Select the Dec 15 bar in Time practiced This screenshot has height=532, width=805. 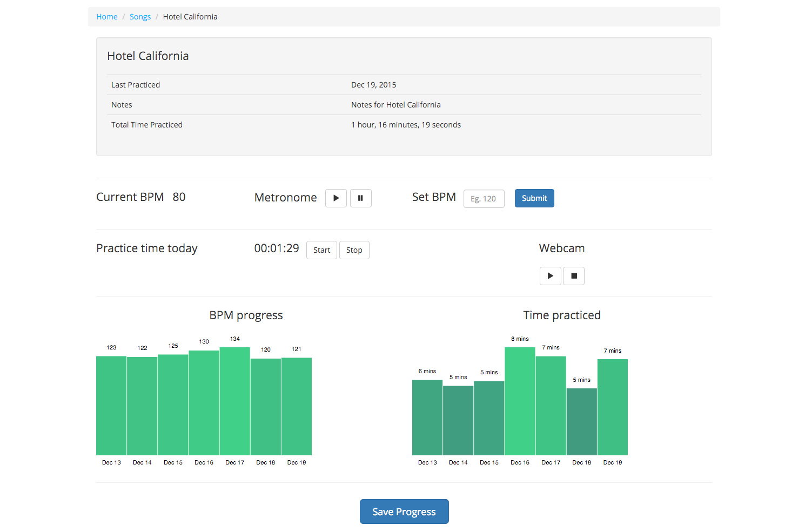[489, 418]
